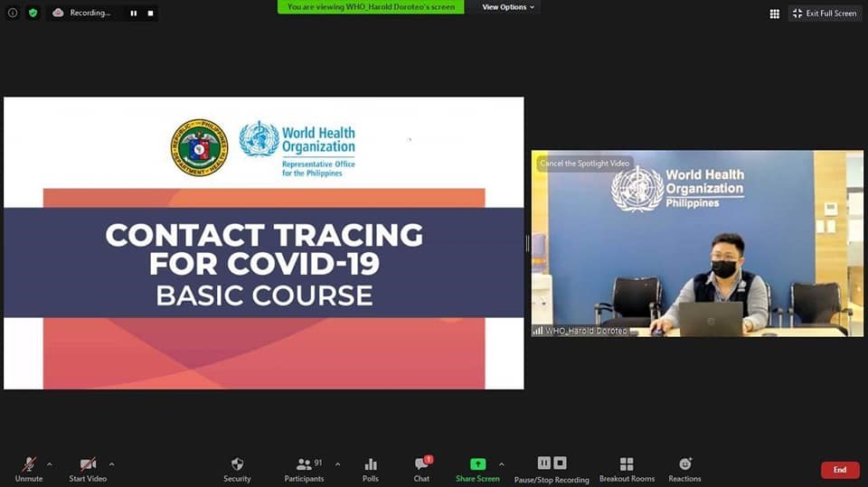
Task: Unmute the microphone
Action: 29,469
